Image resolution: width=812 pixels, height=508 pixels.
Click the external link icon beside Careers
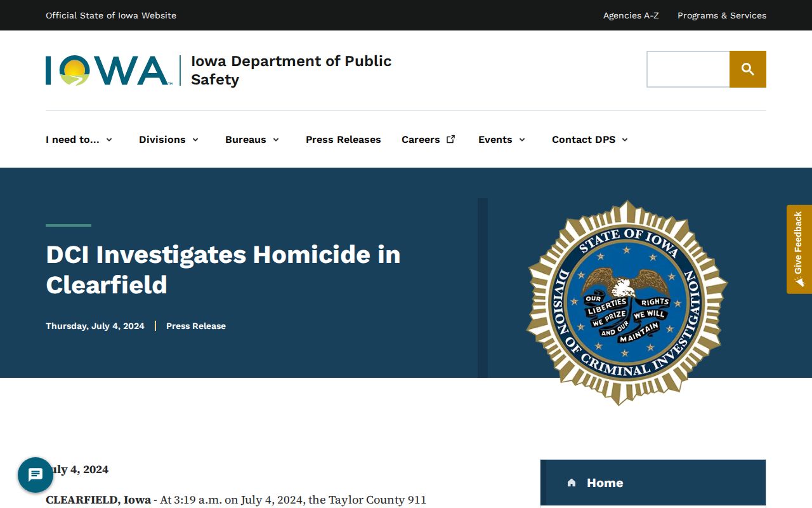[451, 139]
